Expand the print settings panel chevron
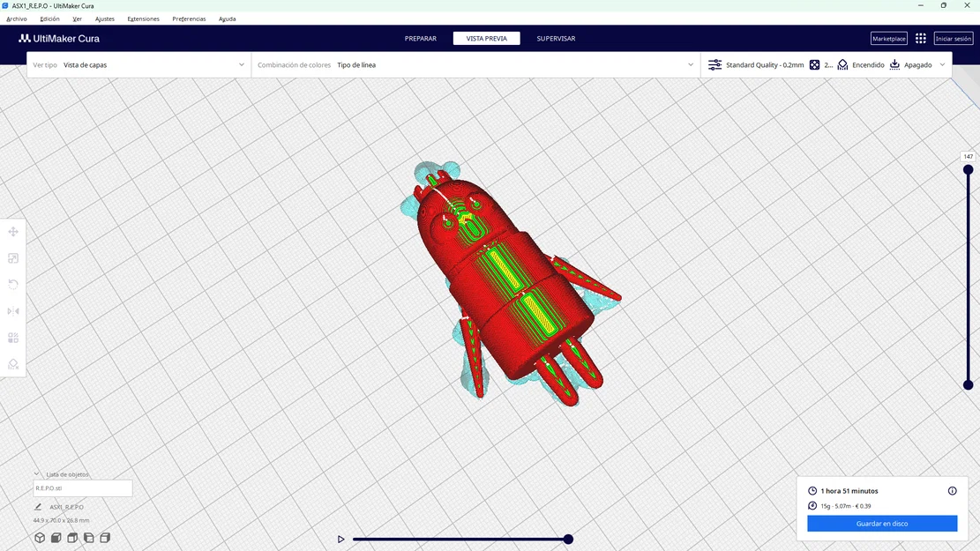980x551 pixels. (941, 64)
